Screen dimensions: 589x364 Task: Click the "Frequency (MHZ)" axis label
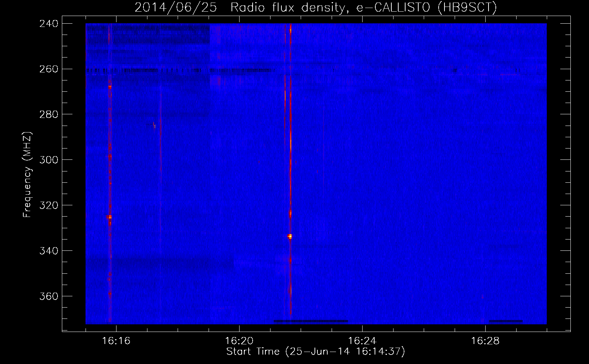coord(27,174)
